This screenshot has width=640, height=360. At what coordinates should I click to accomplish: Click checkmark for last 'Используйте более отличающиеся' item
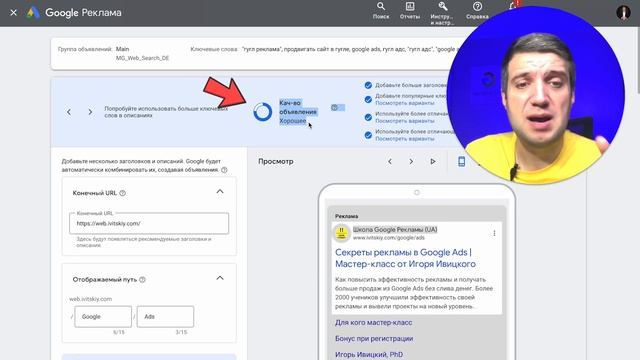coord(368,135)
